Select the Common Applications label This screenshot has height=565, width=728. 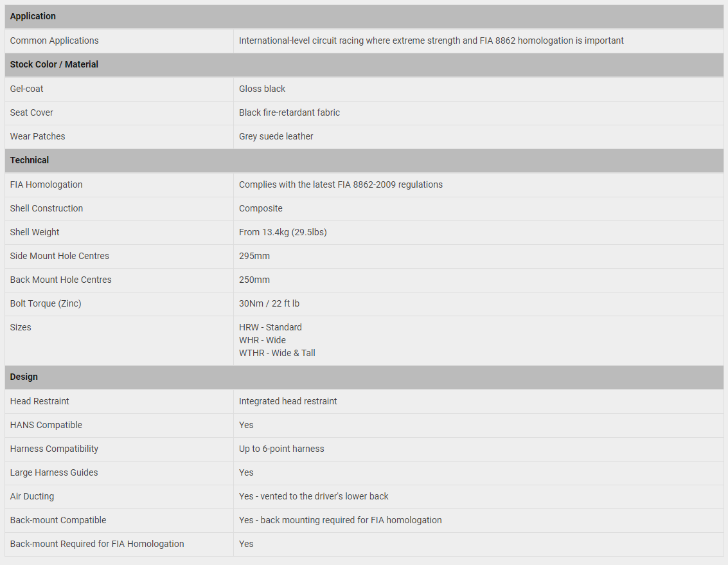click(x=55, y=41)
